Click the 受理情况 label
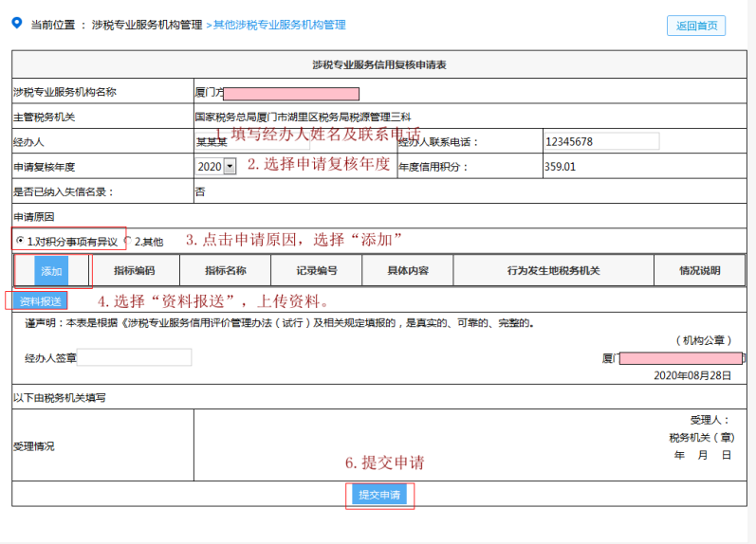 pyautogui.click(x=34, y=446)
